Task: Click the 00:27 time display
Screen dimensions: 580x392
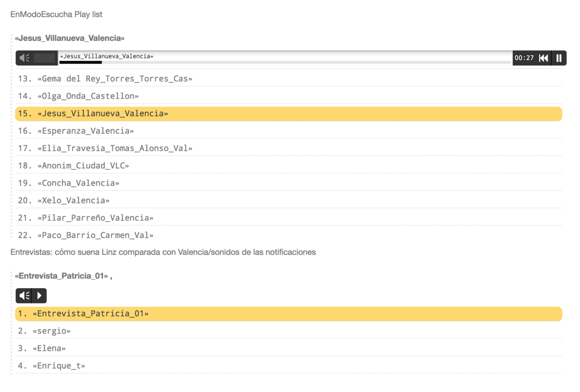Action: click(524, 58)
